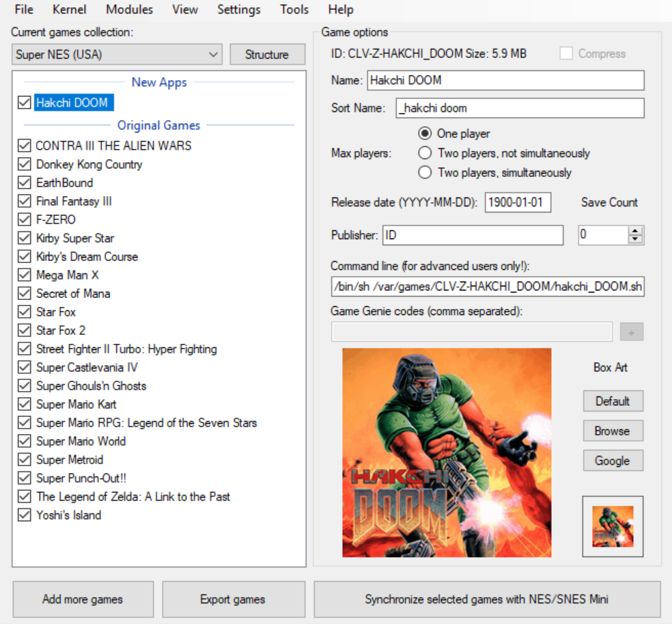Click the Release date field
The image size is (672, 624).
click(518, 202)
